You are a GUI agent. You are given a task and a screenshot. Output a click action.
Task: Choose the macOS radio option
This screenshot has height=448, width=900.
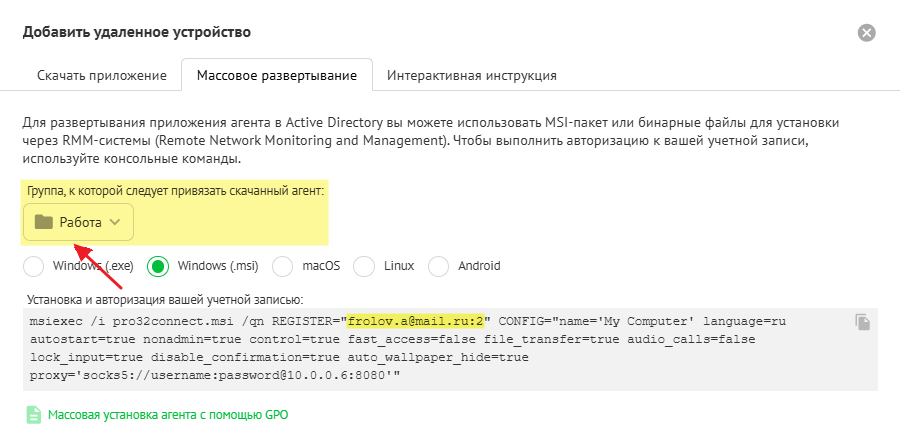[x=284, y=266]
